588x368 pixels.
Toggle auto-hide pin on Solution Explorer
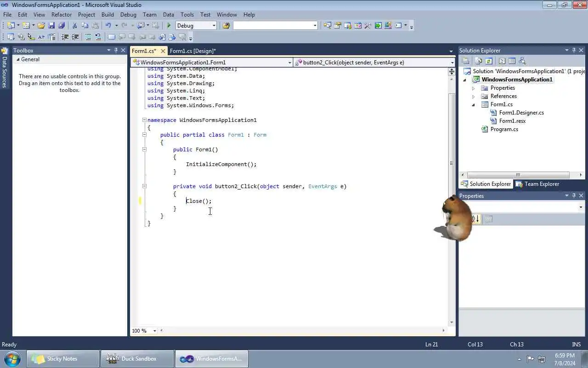(574, 50)
